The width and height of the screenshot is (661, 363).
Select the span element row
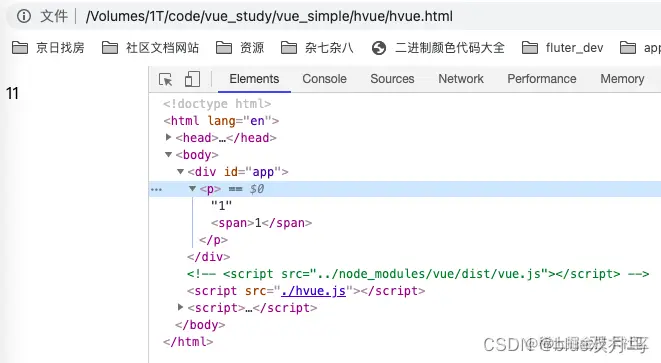tap(261, 223)
